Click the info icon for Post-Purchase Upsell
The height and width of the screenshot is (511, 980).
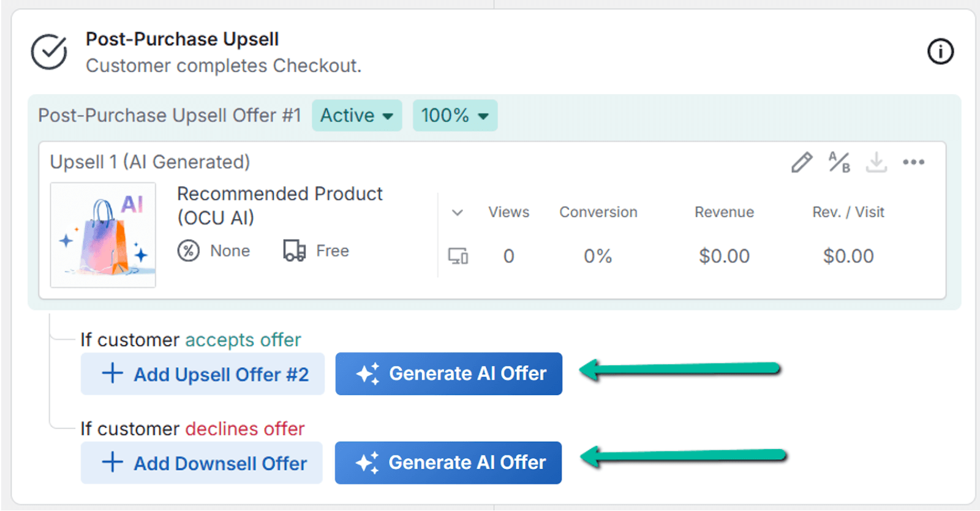pyautogui.click(x=940, y=51)
